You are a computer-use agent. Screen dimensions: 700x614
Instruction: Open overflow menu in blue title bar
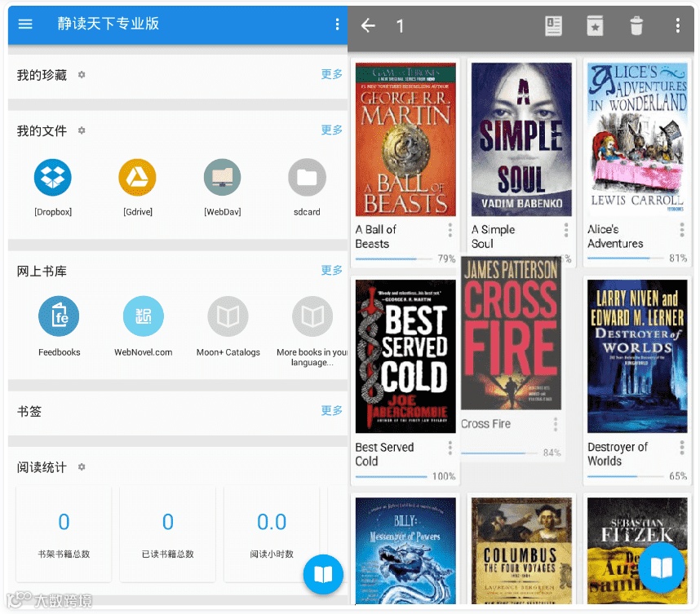[x=337, y=24]
